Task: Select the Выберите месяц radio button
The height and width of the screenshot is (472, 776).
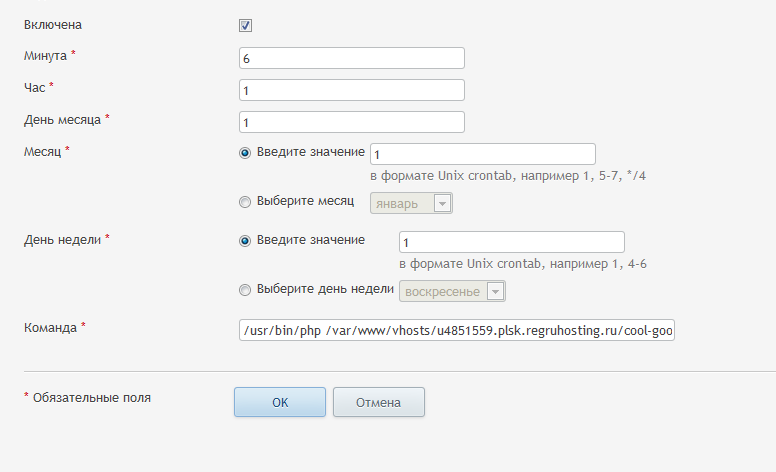Action: point(245,202)
